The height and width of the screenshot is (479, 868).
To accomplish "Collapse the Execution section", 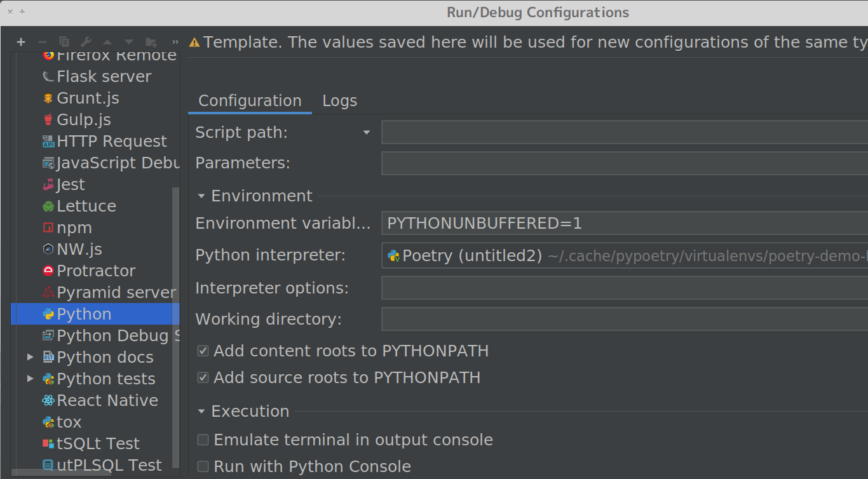I will pyautogui.click(x=201, y=412).
